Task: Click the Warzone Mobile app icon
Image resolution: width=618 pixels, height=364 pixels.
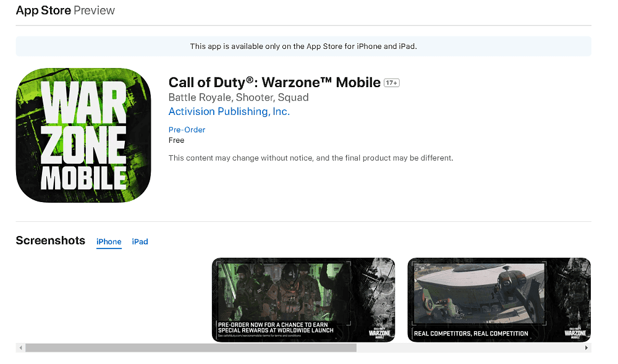Action: (x=83, y=135)
